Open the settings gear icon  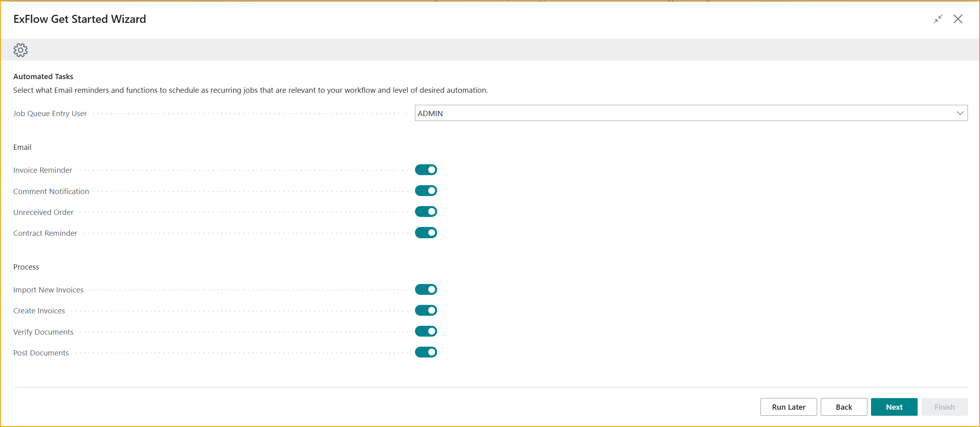[20, 50]
